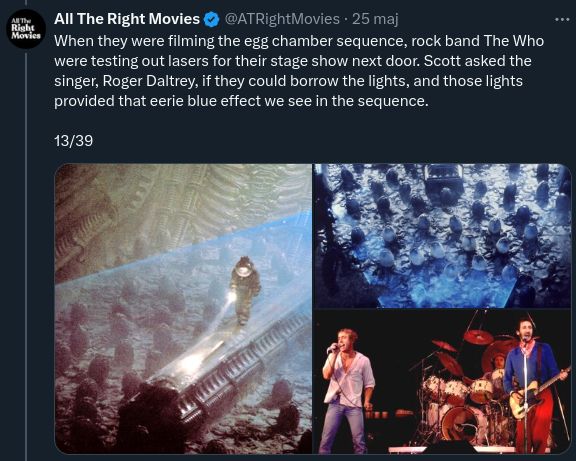Click the blue verified badge icon
The image size is (576, 461).
pyautogui.click(x=211, y=19)
